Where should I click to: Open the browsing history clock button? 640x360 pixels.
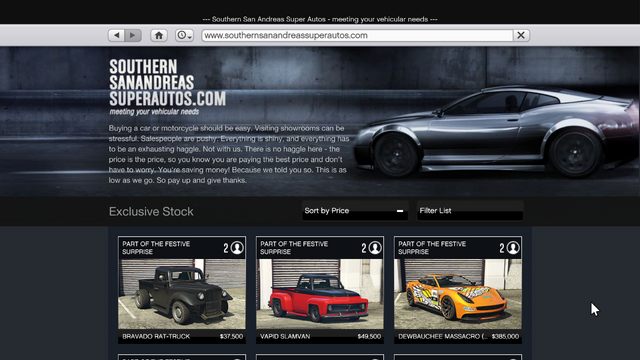coord(184,35)
